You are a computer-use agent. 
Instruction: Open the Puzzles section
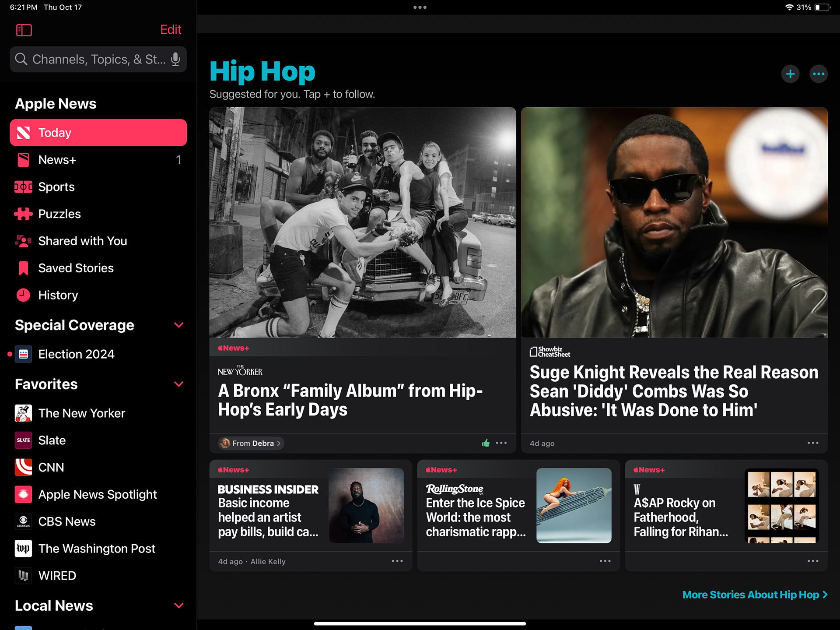[x=59, y=214]
